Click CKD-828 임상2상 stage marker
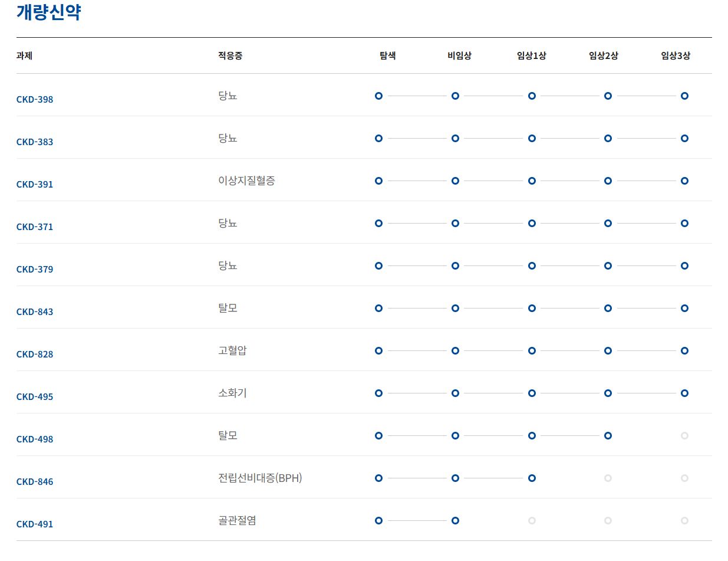728x561 pixels. (608, 350)
